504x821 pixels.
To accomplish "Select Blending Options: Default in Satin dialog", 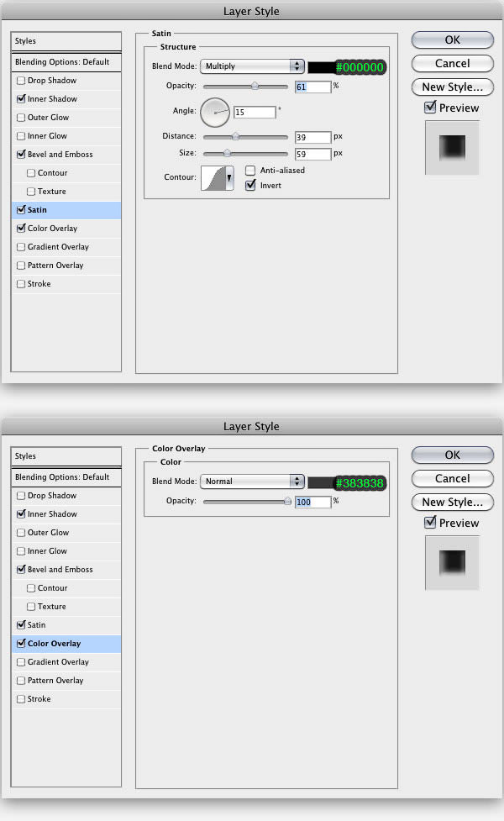I will (66, 62).
